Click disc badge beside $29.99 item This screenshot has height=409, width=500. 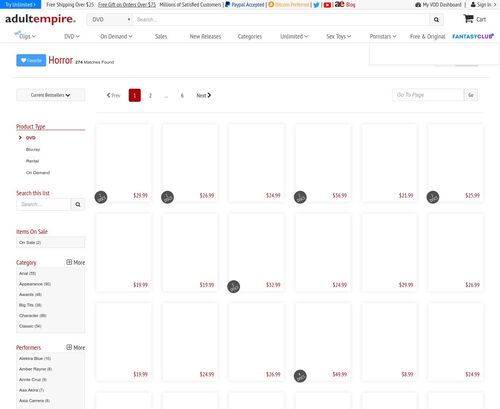(101, 197)
